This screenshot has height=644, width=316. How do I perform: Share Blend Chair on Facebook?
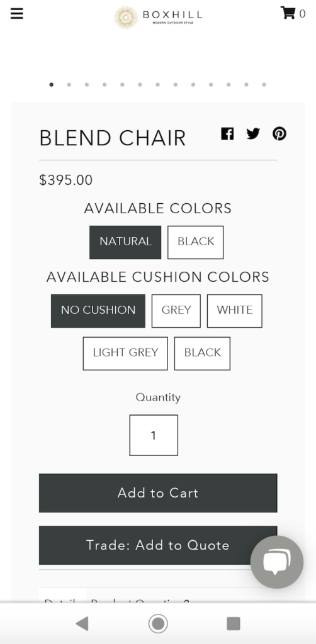pos(227,133)
